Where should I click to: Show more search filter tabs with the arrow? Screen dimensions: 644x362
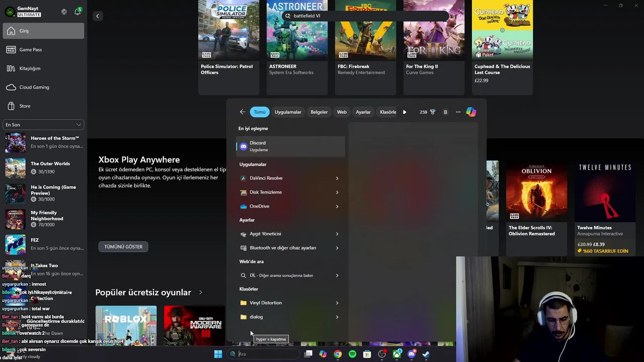[x=405, y=112]
